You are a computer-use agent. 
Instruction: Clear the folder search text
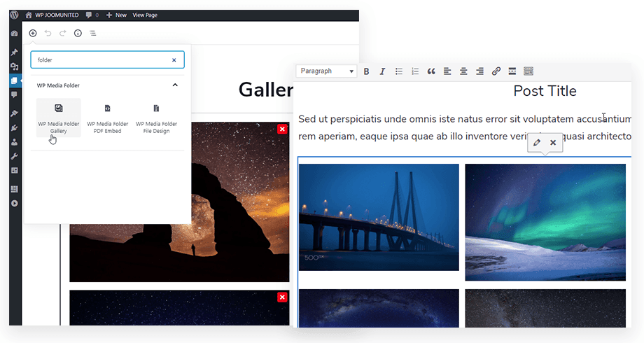point(174,60)
